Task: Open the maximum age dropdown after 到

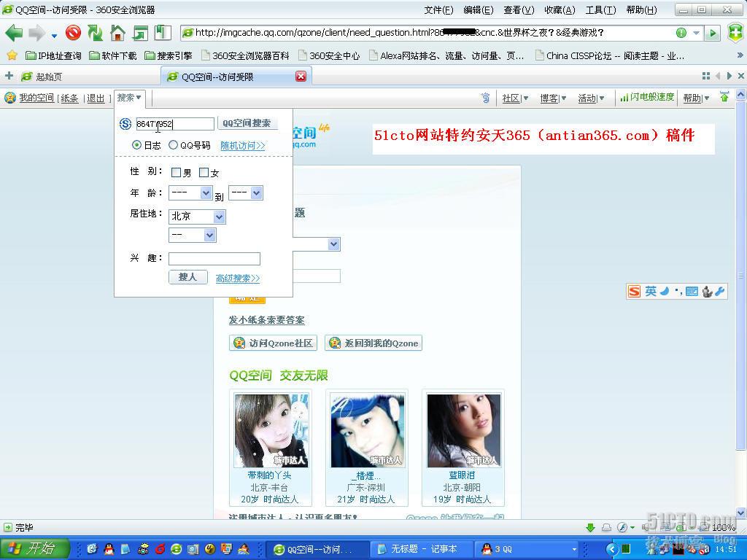Action: click(x=245, y=192)
